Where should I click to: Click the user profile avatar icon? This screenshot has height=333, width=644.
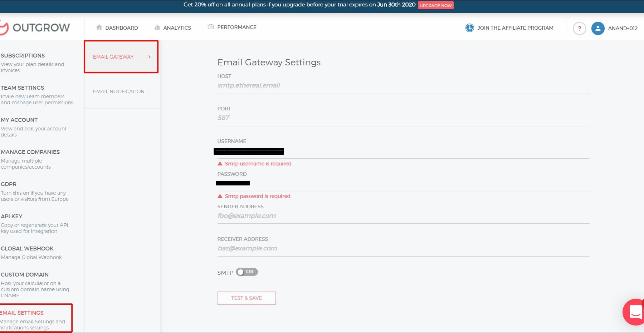(x=597, y=28)
